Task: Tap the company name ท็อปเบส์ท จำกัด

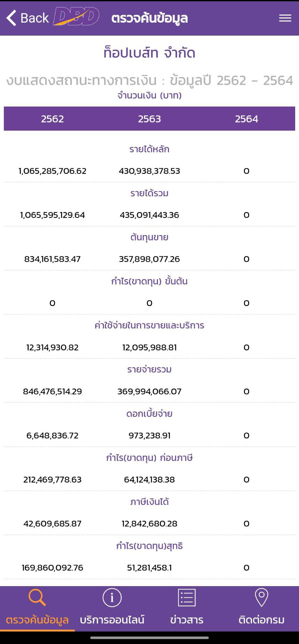Action: 149,53
